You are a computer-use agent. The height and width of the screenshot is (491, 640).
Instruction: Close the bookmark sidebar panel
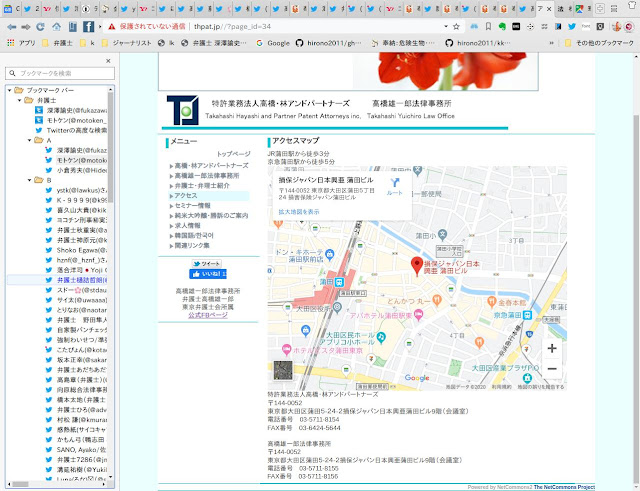[x=108, y=61]
